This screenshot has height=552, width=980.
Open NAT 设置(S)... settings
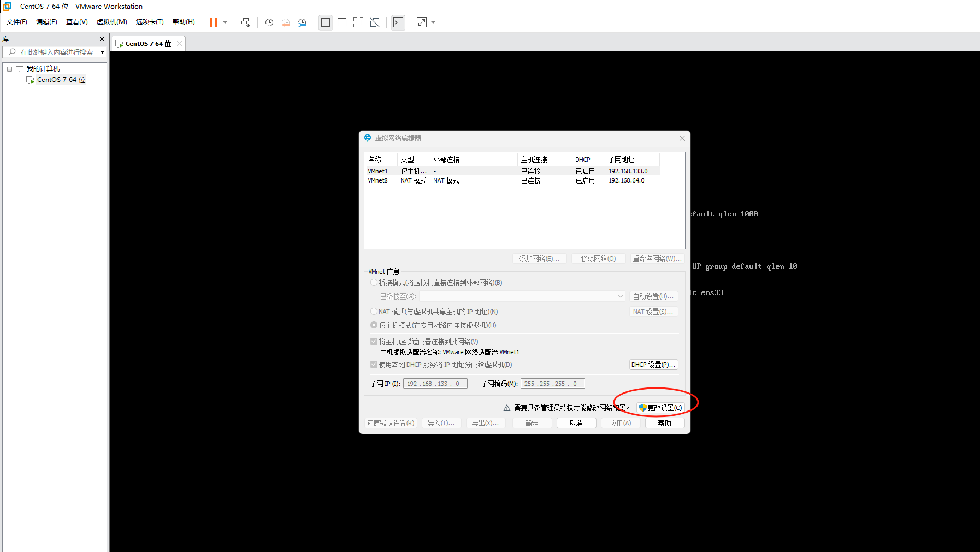click(653, 312)
